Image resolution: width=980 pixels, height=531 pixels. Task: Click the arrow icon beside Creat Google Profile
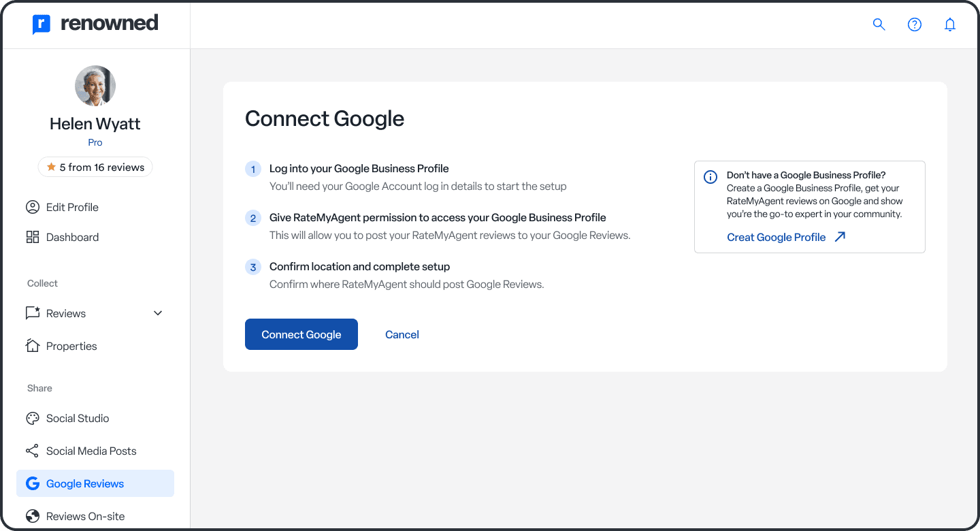[840, 237]
